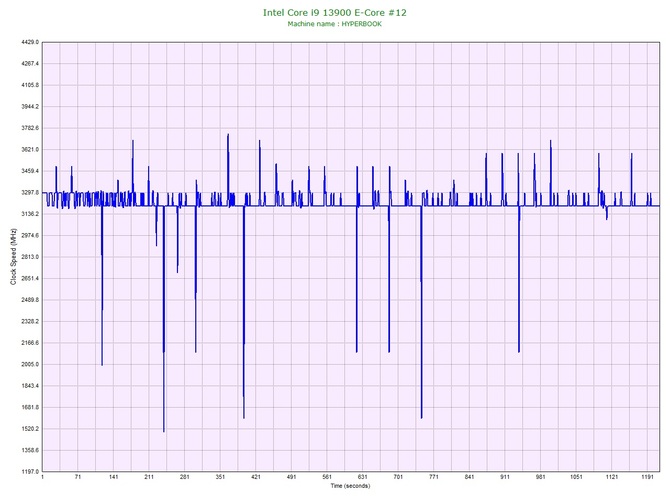Viewport: 670px width, 503px height.
Task: Click the 561 x-axis tick label
Action: 327,477
